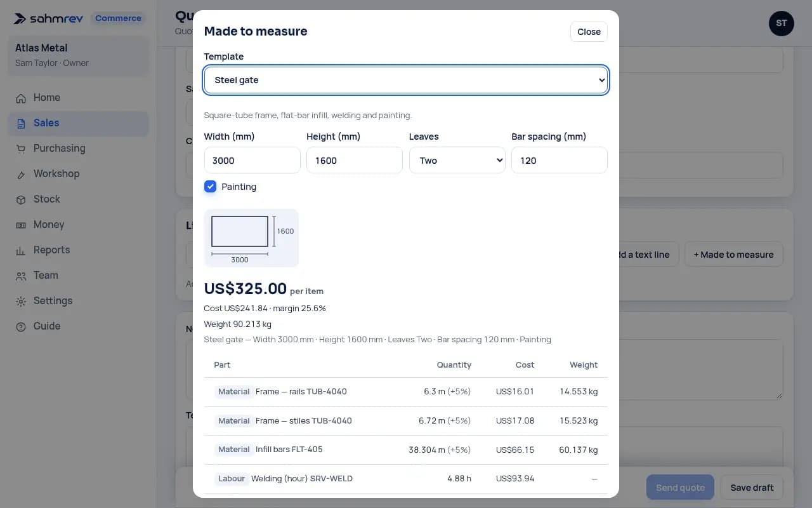Click the Quantity column header

tap(454, 365)
